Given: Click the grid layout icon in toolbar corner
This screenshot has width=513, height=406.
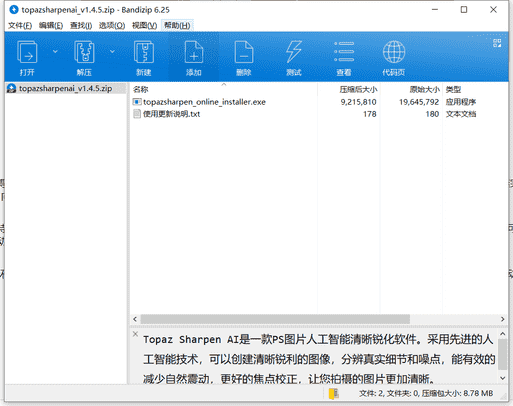Looking at the screenshot, I should [497, 43].
